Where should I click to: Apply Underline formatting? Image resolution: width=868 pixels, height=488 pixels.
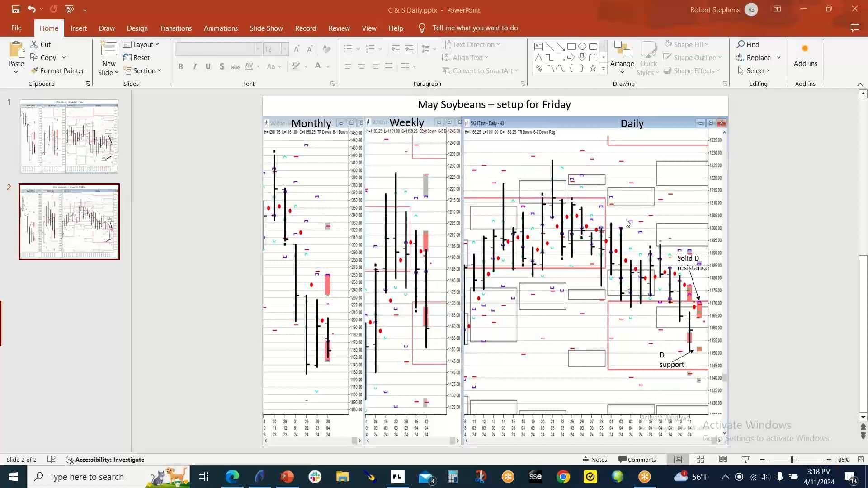[x=208, y=66]
